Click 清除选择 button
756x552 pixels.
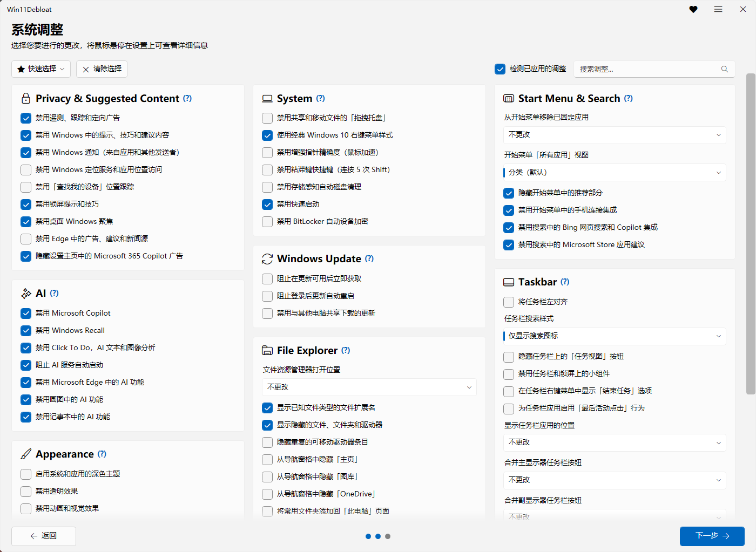pos(102,69)
